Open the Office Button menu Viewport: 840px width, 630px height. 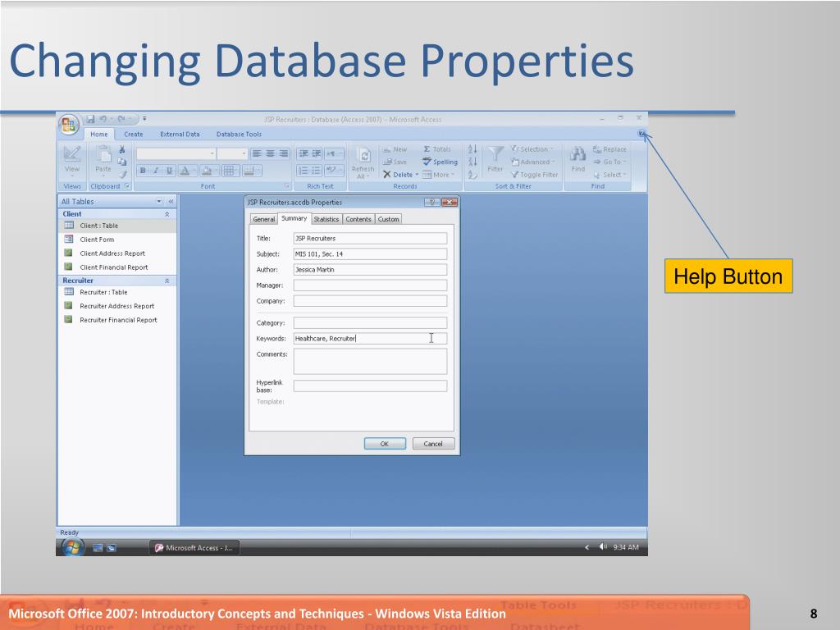[69, 125]
